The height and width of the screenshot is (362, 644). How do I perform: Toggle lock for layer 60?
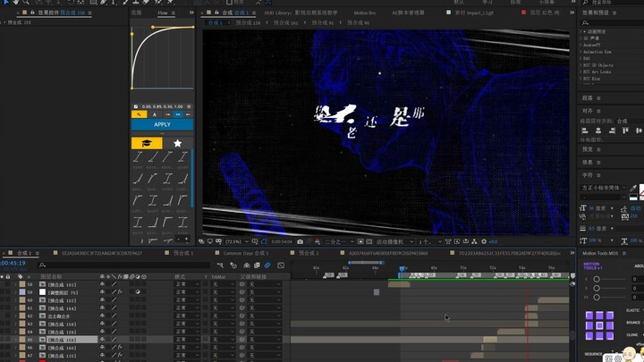8,300
